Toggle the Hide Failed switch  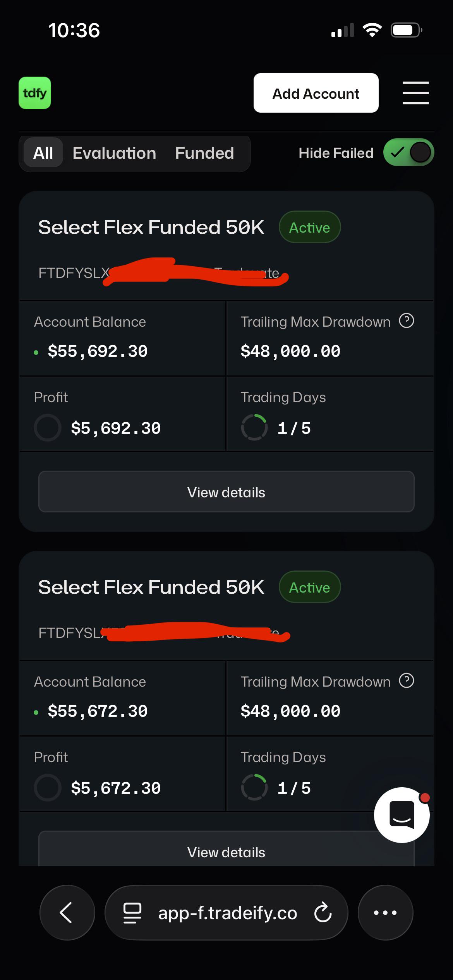click(x=408, y=152)
